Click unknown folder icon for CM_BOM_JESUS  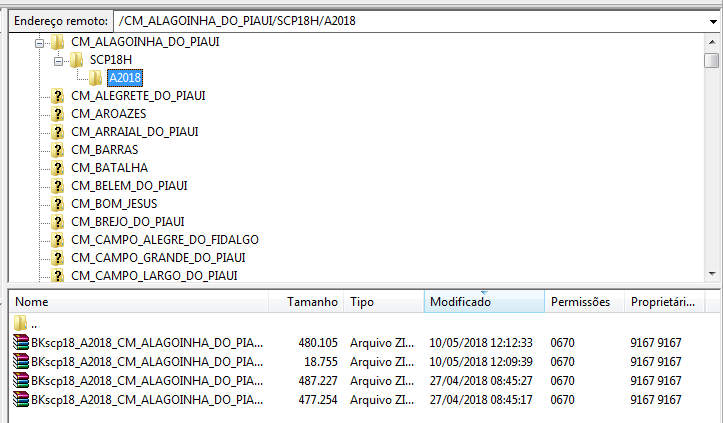58,204
